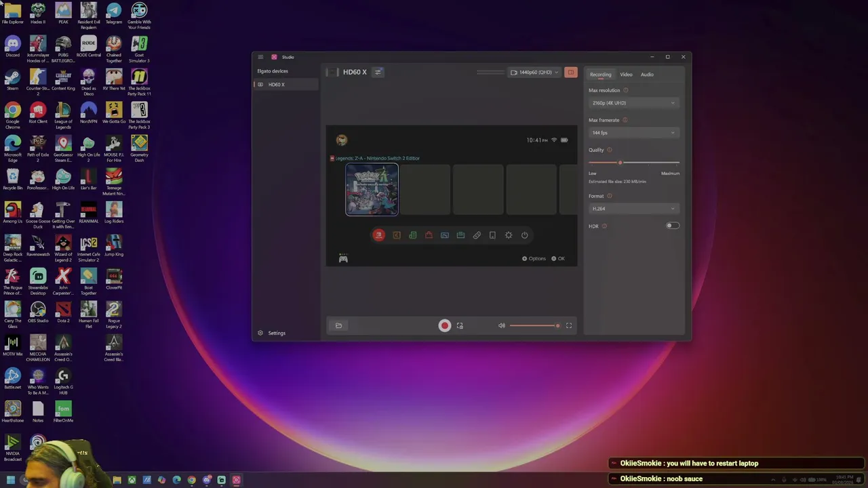Open the recordings folder button
The width and height of the screenshot is (868, 488).
pos(339,326)
